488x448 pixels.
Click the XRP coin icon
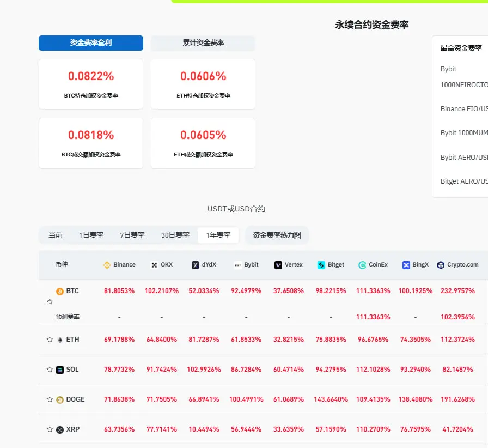pyautogui.click(x=60, y=430)
